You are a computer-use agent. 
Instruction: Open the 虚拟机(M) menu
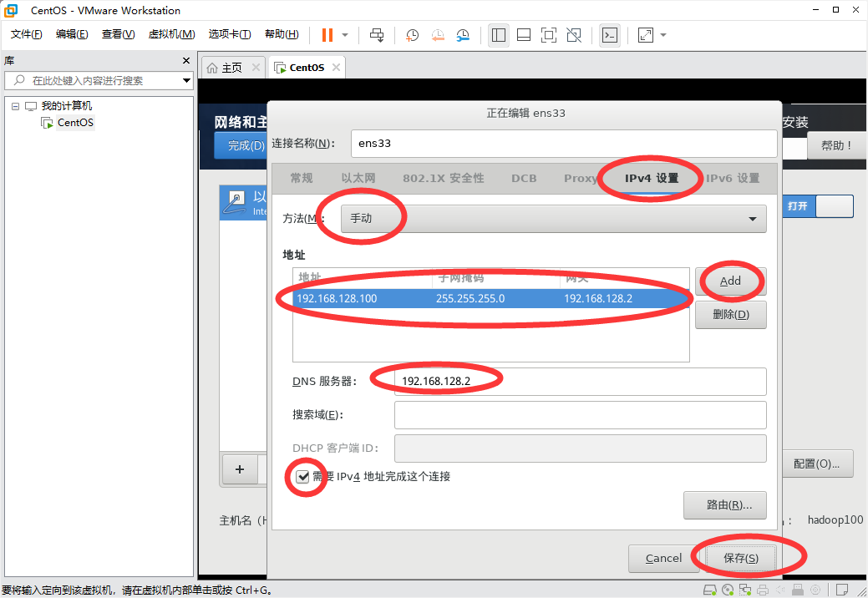pyautogui.click(x=171, y=34)
